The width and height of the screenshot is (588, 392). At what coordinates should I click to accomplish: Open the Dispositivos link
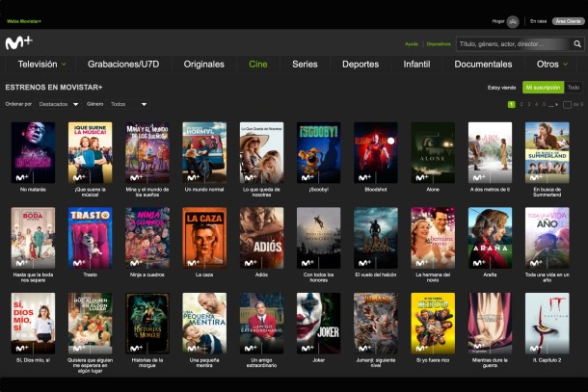pyautogui.click(x=439, y=44)
